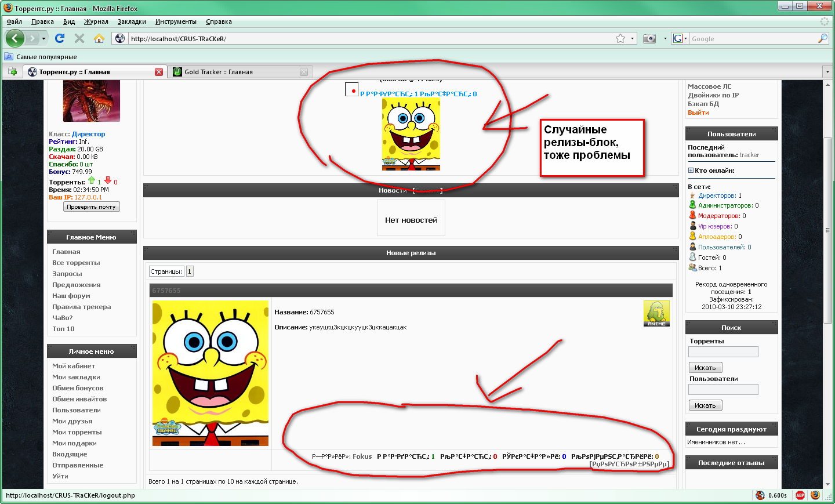Open the list all tabs dropdown
The height and width of the screenshot is (504, 835).
coord(827,72)
